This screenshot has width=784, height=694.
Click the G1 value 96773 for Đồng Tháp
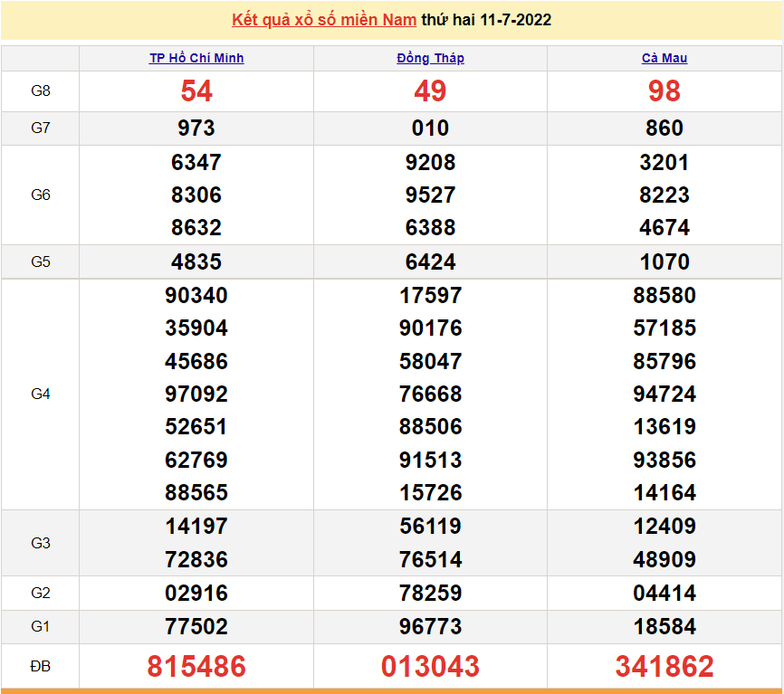tap(429, 626)
